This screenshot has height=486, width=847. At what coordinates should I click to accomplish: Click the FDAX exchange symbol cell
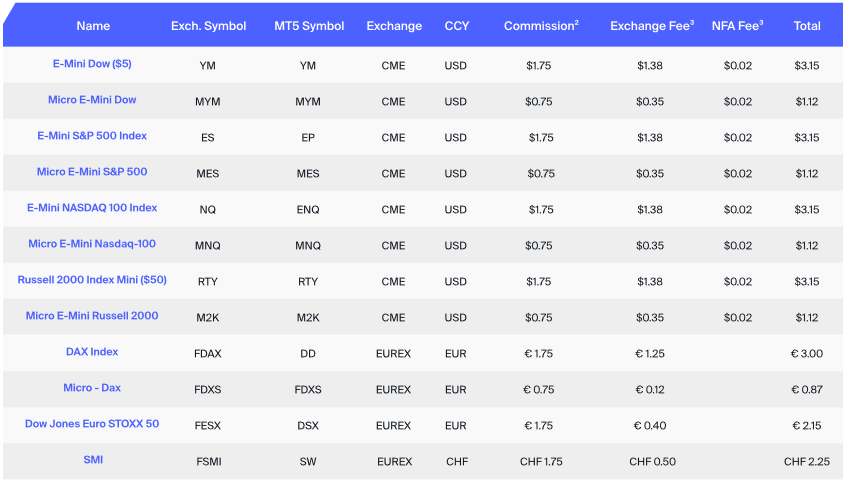coord(208,353)
